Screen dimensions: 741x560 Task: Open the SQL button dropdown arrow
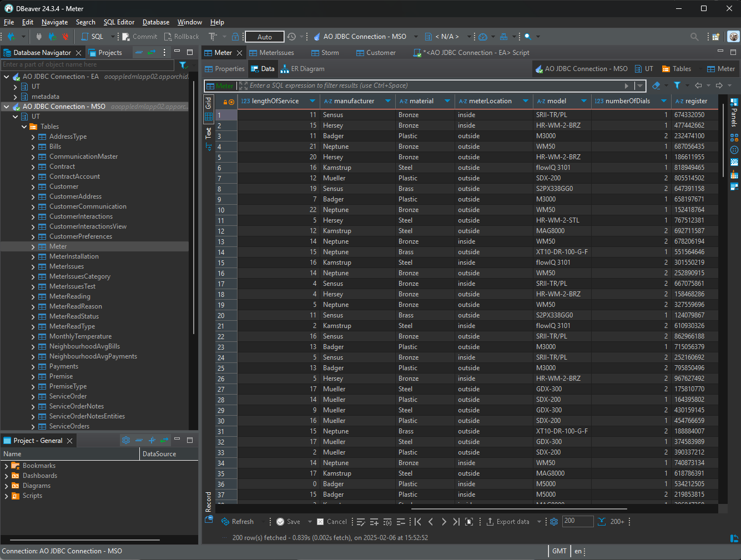(x=113, y=37)
